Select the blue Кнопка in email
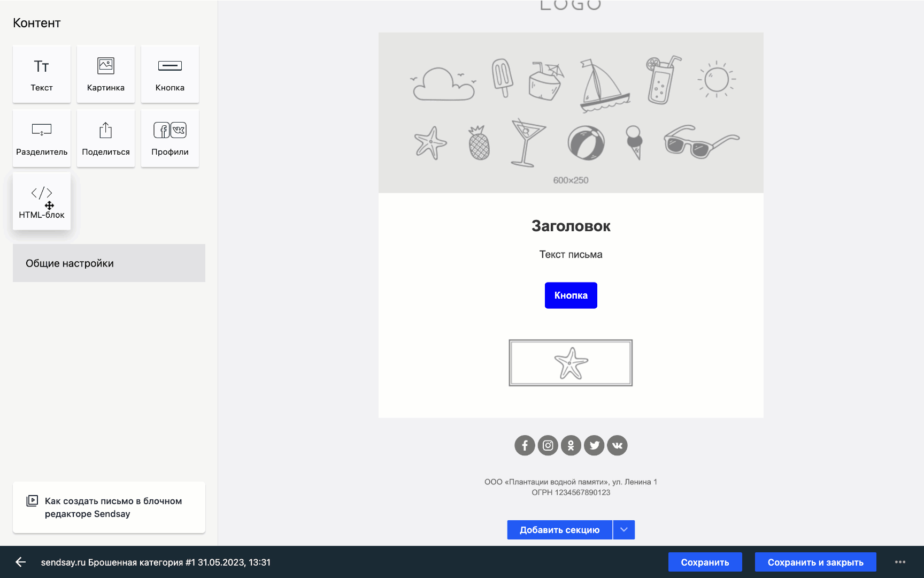The width and height of the screenshot is (924, 578). pos(571,295)
